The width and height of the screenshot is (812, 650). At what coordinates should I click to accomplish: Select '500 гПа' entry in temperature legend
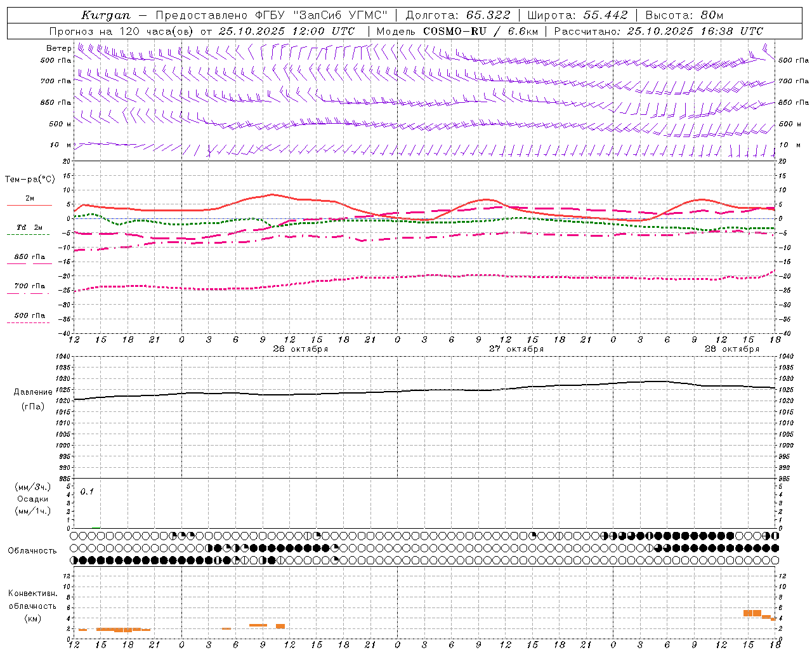[29, 315]
